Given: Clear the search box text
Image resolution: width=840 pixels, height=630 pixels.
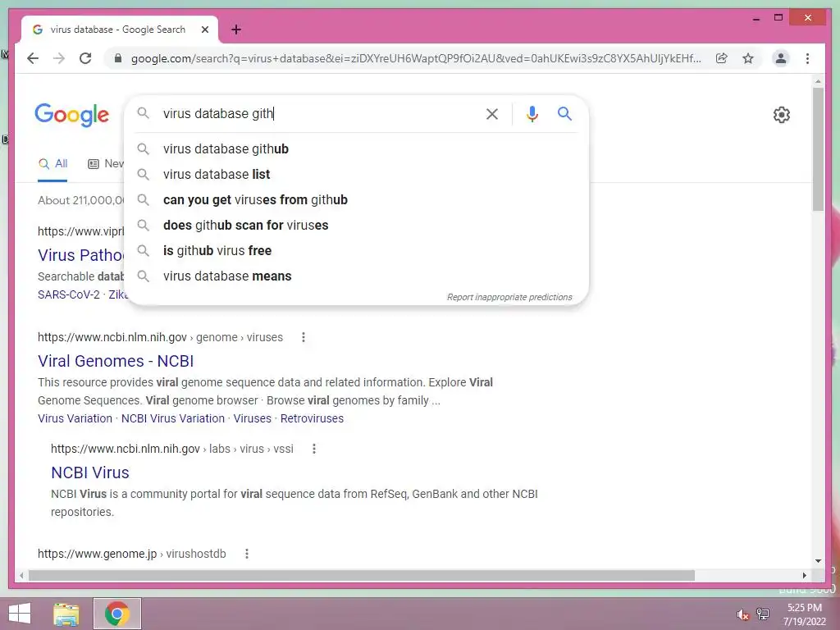Looking at the screenshot, I should click(x=492, y=113).
